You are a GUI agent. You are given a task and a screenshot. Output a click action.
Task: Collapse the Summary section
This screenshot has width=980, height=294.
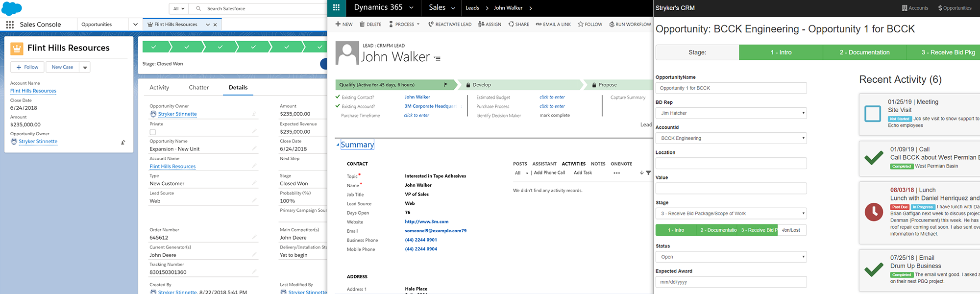point(338,145)
